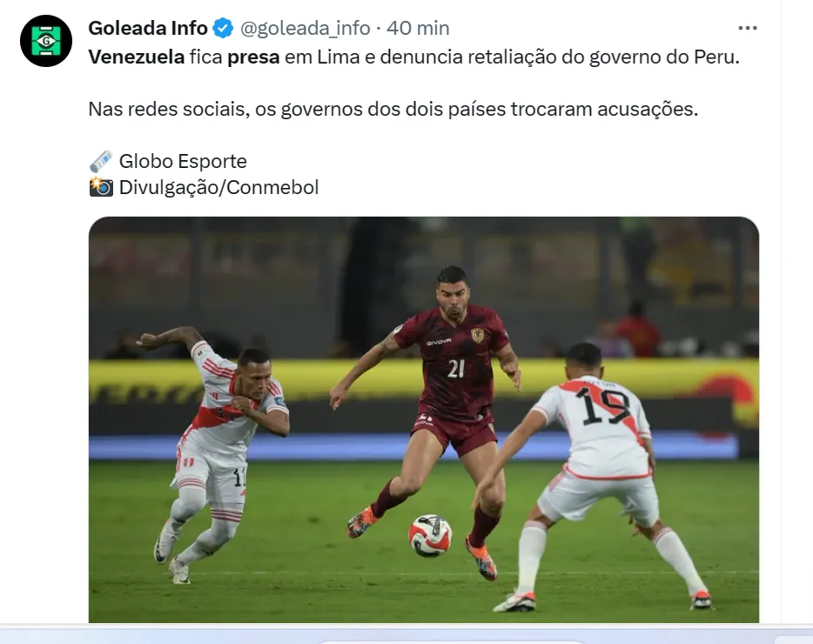This screenshot has width=813, height=644.
Task: Click the bold word Venezuela
Action: pyautogui.click(x=137, y=57)
